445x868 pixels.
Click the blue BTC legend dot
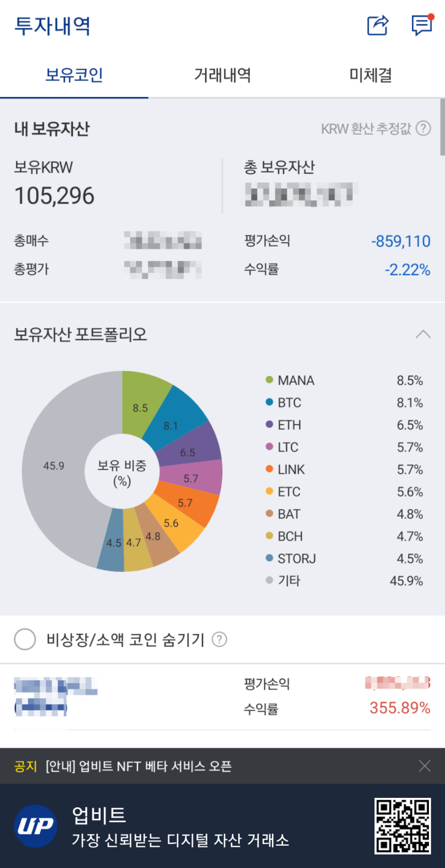(269, 403)
